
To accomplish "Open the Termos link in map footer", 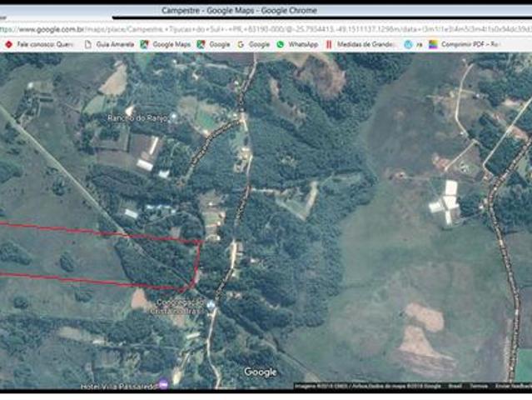I will tap(479, 386).
